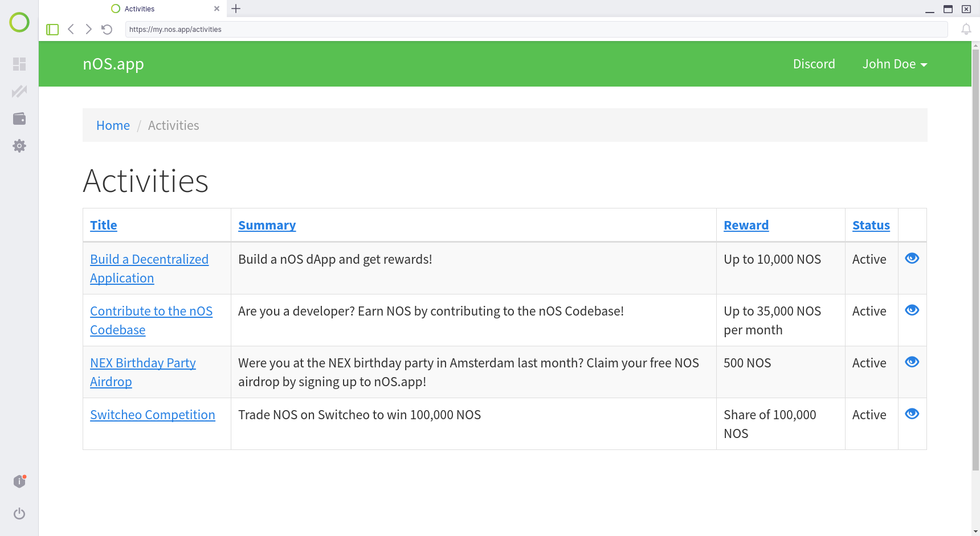Click the power icon in sidebar
This screenshot has width=980, height=536.
click(x=19, y=514)
